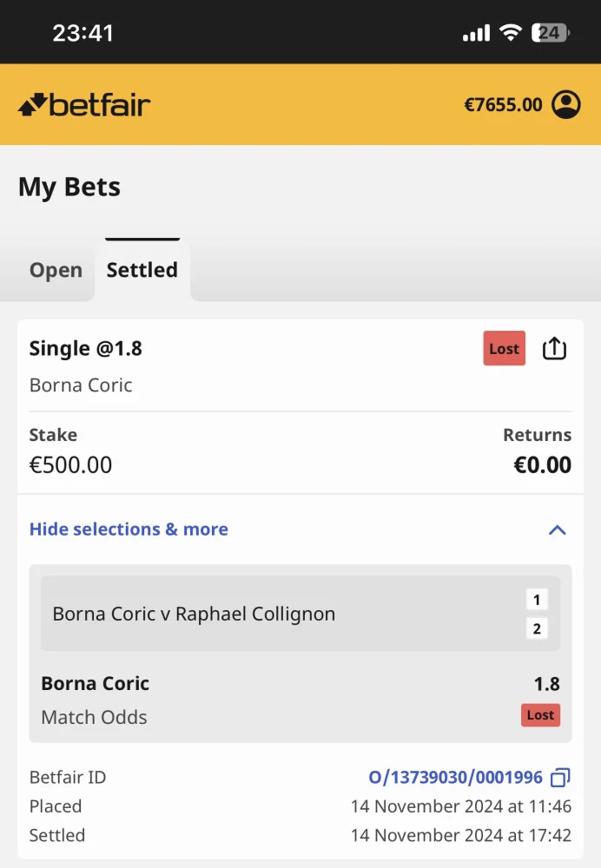Tap the Betfair logo

[84, 105]
